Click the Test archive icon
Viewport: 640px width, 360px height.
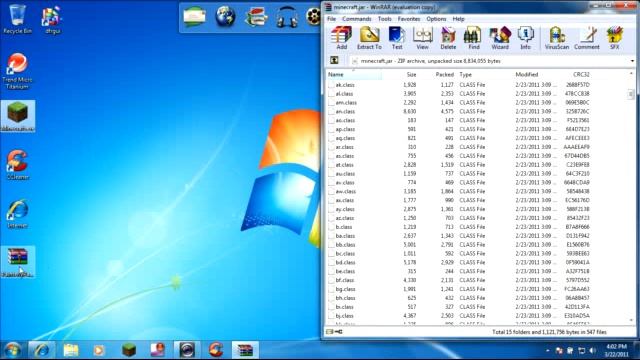coord(397,38)
